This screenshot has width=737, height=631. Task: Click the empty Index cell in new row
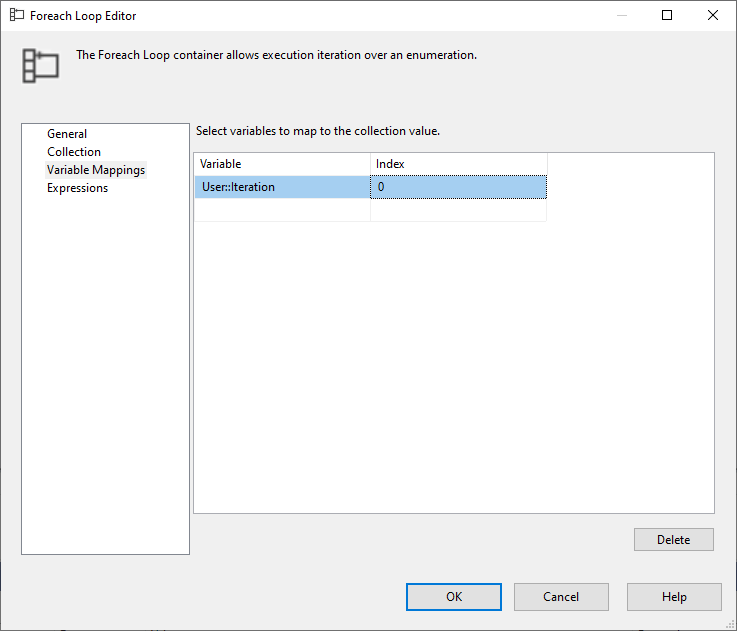pos(458,210)
